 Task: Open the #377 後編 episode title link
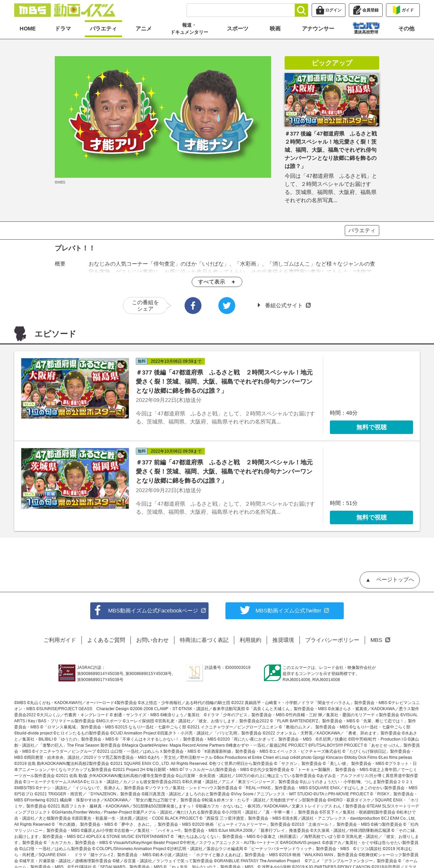click(x=224, y=382)
